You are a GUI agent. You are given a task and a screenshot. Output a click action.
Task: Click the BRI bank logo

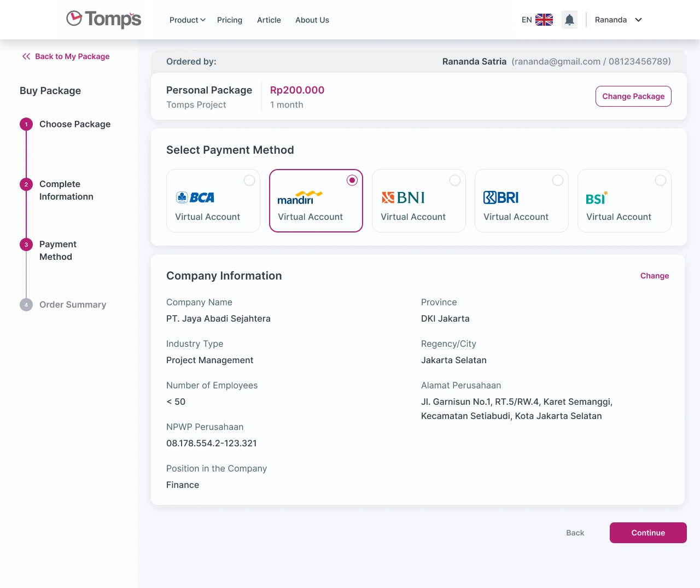[x=500, y=197]
